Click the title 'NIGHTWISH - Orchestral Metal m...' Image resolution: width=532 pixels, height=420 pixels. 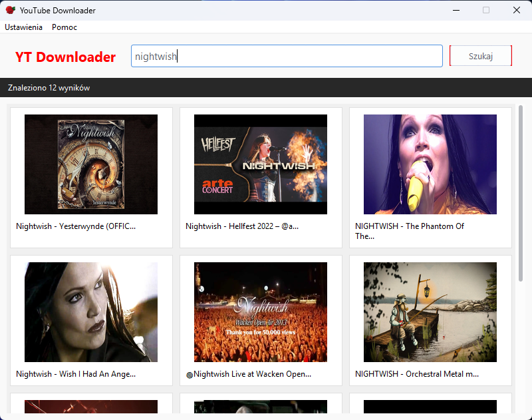[x=417, y=374]
